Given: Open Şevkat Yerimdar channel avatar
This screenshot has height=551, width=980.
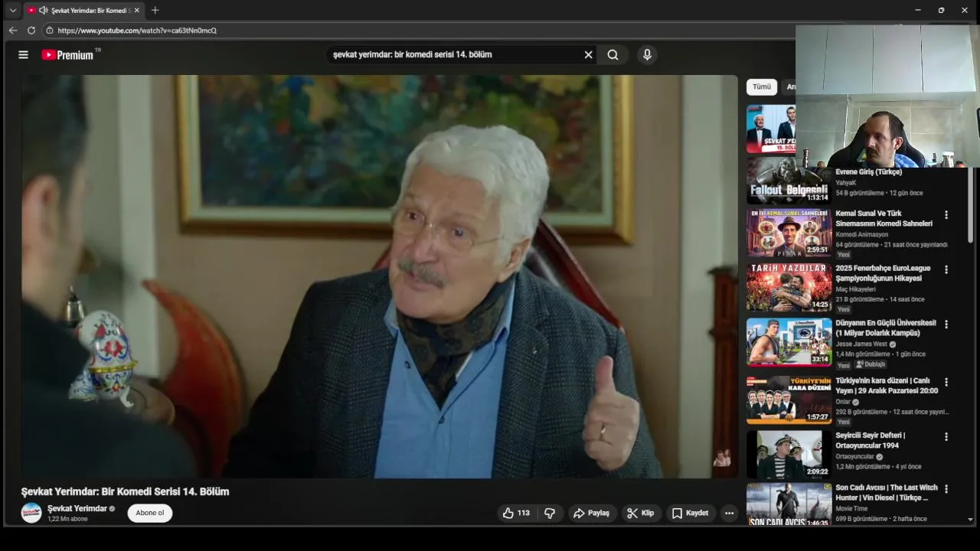Looking at the screenshot, I should point(31,513).
